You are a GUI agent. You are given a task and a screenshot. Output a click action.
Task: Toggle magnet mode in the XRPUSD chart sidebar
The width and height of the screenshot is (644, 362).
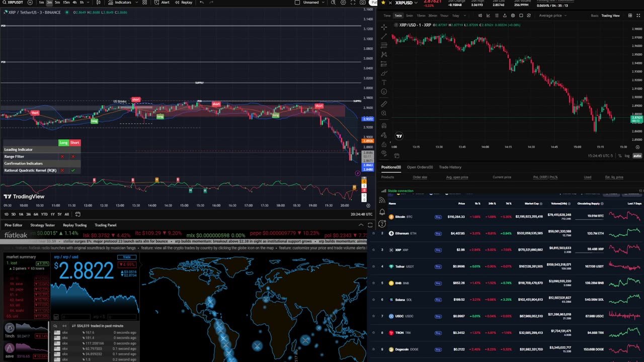click(x=384, y=125)
